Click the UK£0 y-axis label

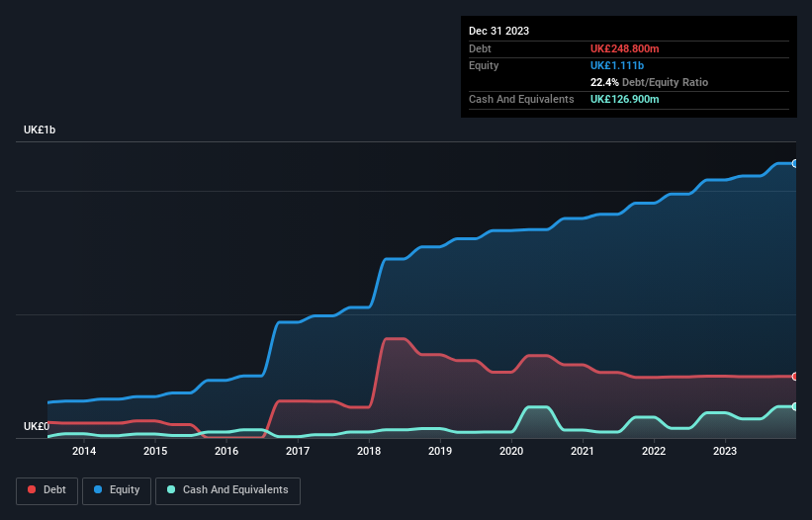pyautogui.click(x=37, y=426)
